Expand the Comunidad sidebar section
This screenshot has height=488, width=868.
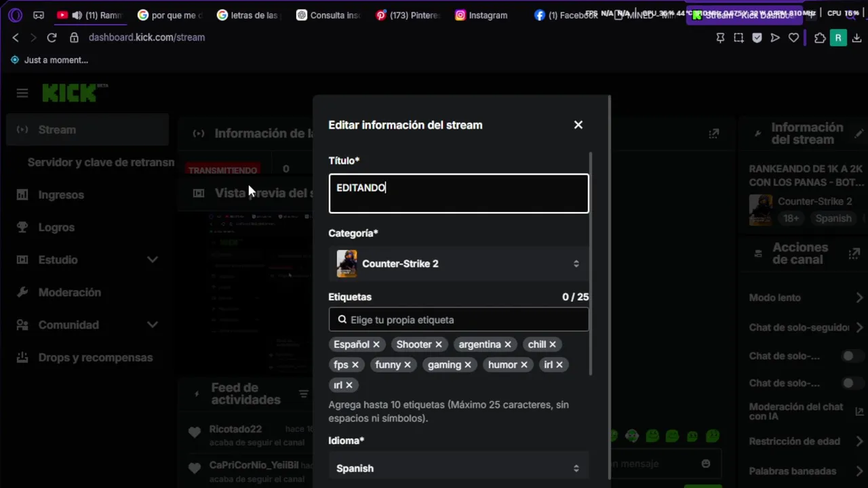[153, 325]
